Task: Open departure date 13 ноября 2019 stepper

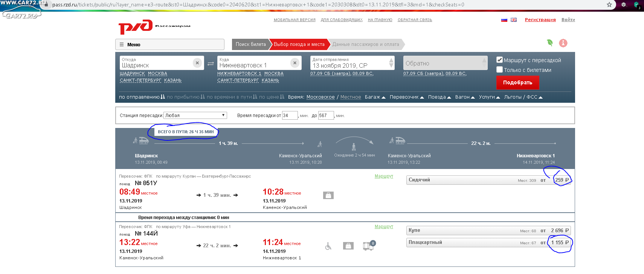Action: pos(391,63)
